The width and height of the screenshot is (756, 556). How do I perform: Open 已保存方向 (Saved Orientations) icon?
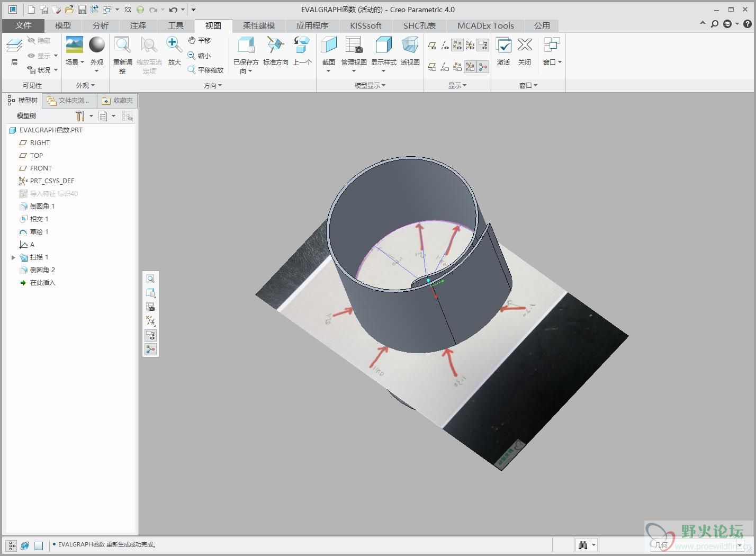coord(246,45)
